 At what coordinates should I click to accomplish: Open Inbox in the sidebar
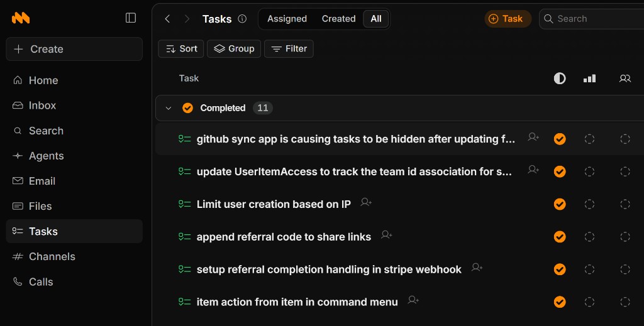74,106
